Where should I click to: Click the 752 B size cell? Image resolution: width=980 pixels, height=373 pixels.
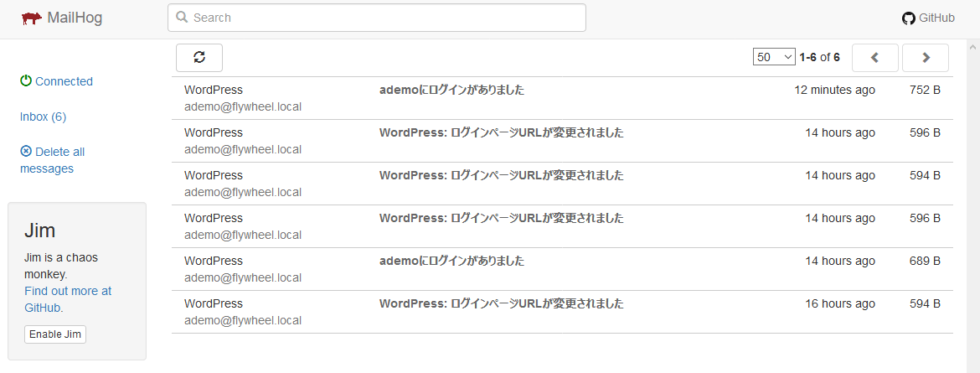pyautogui.click(x=925, y=91)
